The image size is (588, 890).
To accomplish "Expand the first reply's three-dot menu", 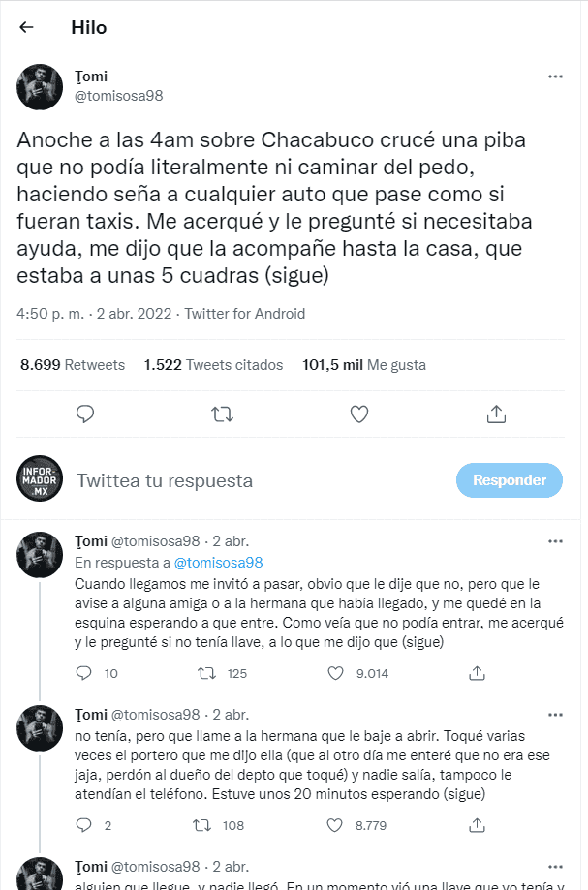I will tap(555, 540).
